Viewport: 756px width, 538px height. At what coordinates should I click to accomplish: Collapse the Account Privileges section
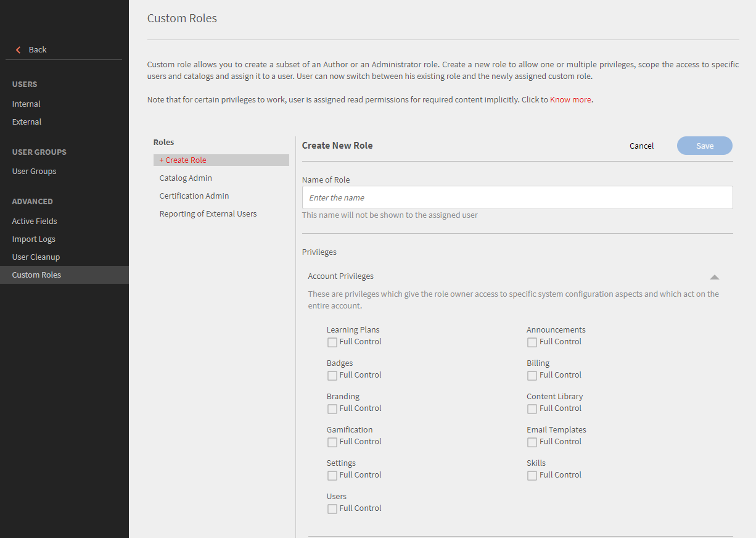click(714, 277)
